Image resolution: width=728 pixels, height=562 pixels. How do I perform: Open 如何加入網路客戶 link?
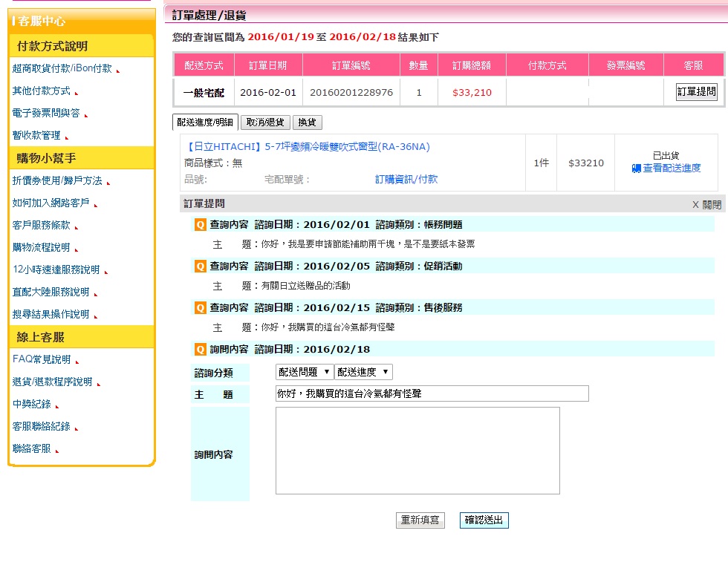[x=51, y=203]
